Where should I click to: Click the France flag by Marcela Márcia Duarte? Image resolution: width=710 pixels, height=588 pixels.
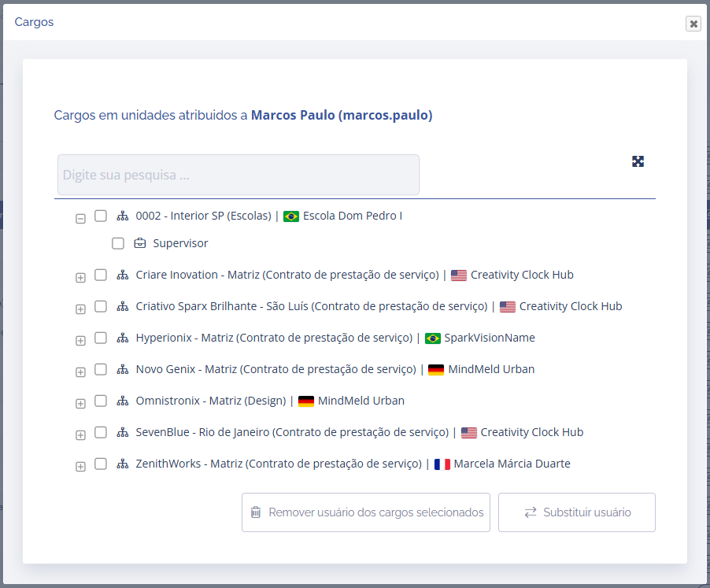[442, 464]
